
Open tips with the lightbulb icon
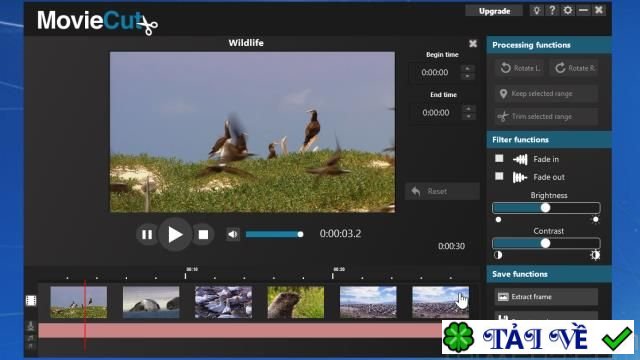[x=537, y=11]
